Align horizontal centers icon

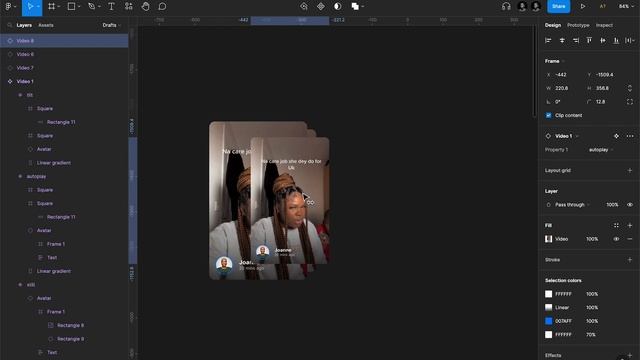(562, 40)
